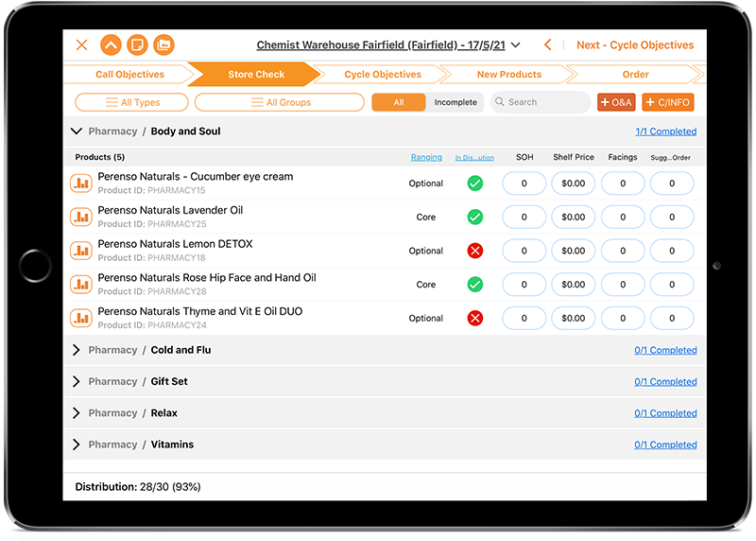Open the All Groups filter dropdown
756x541 pixels.
click(280, 102)
